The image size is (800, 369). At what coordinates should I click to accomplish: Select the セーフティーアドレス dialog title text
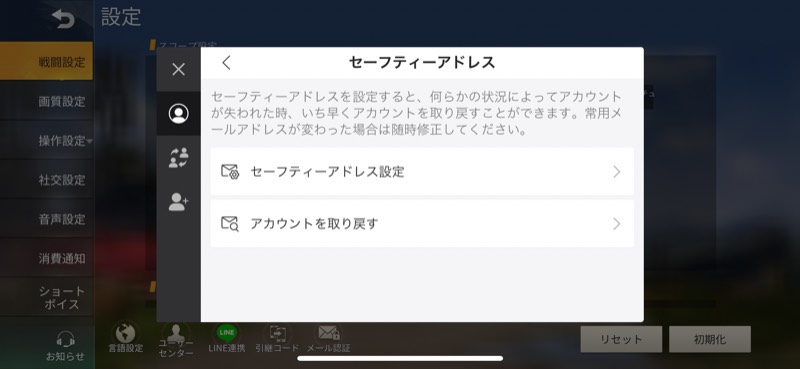coord(422,62)
